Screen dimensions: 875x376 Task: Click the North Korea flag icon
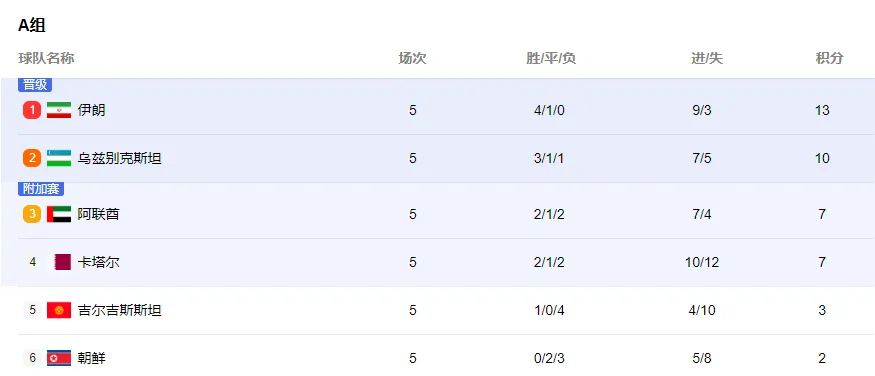pyautogui.click(x=59, y=358)
